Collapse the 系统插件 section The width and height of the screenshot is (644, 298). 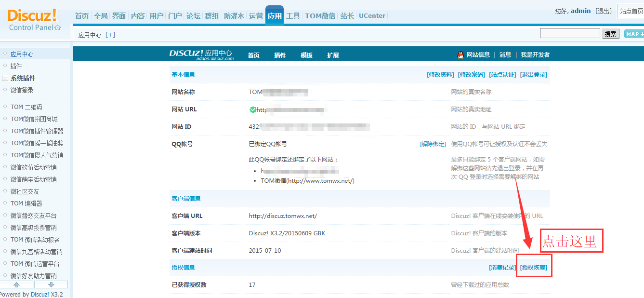point(5,78)
